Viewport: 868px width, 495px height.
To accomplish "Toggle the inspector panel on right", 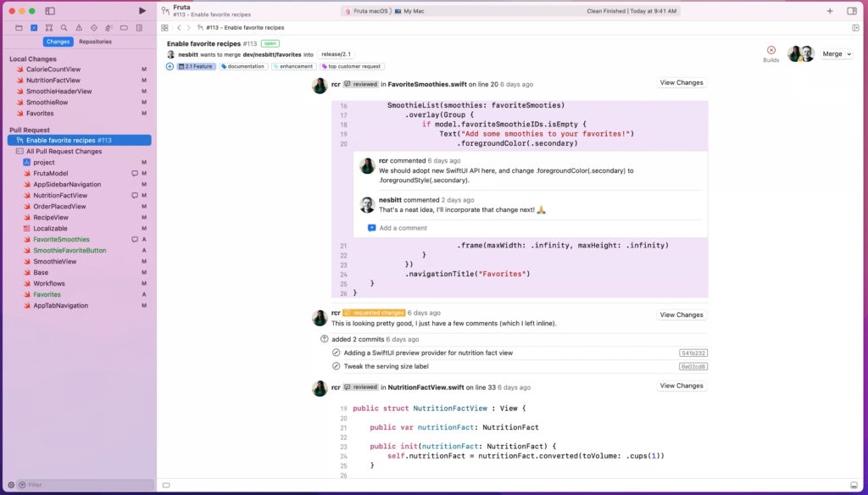I will 852,11.
